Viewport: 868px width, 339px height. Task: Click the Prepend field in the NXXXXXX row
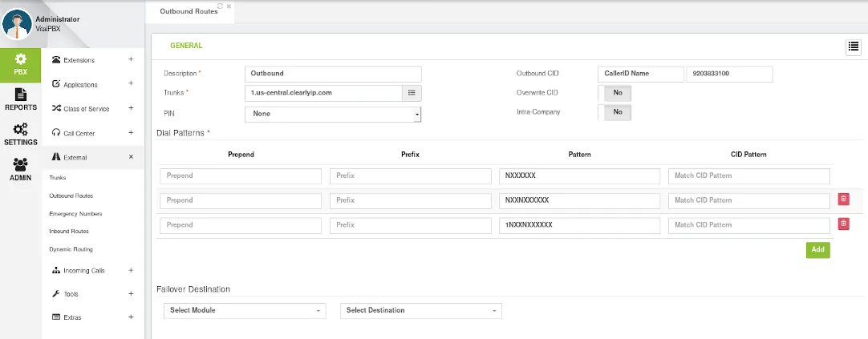241,176
